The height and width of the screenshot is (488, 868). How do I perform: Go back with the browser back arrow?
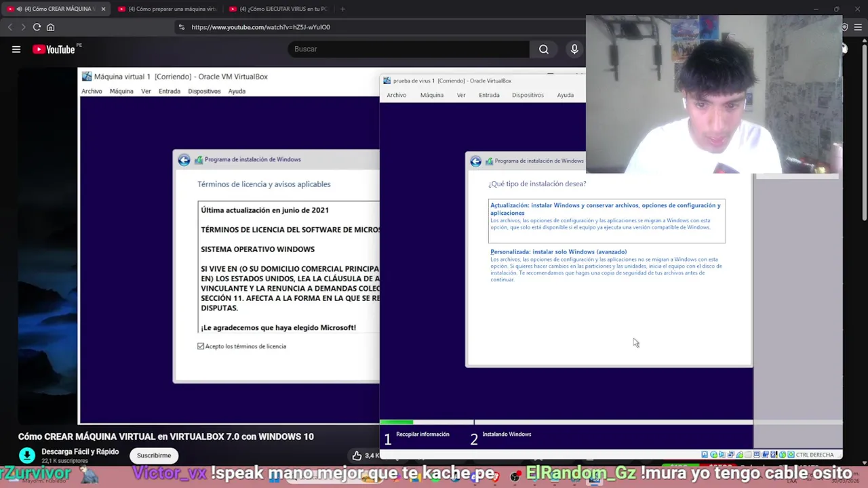point(9,27)
